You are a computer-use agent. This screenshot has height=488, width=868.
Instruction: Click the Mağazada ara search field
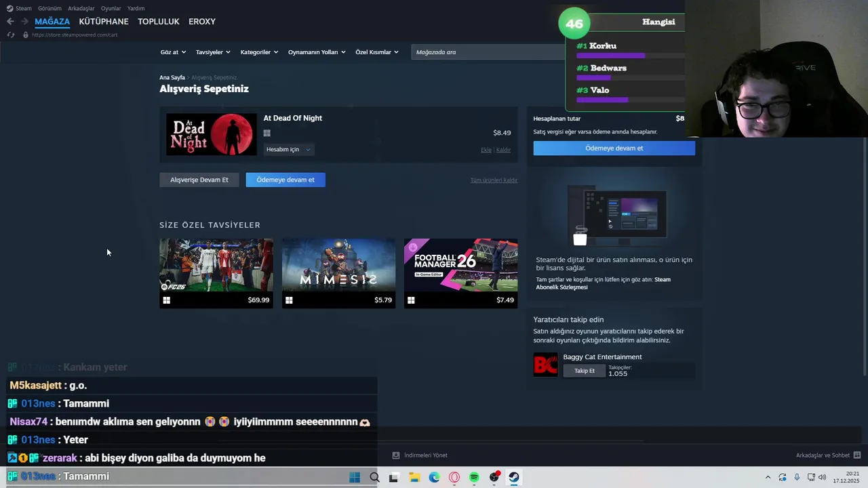(488, 52)
